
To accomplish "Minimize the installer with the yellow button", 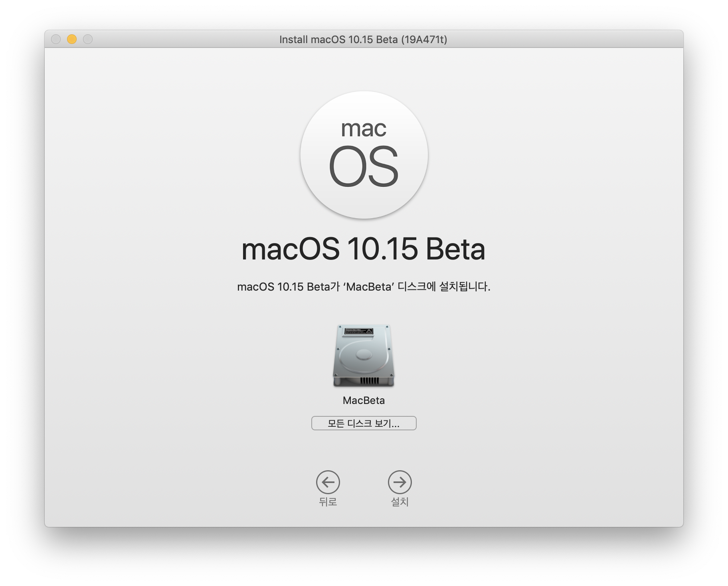I will (x=72, y=39).
